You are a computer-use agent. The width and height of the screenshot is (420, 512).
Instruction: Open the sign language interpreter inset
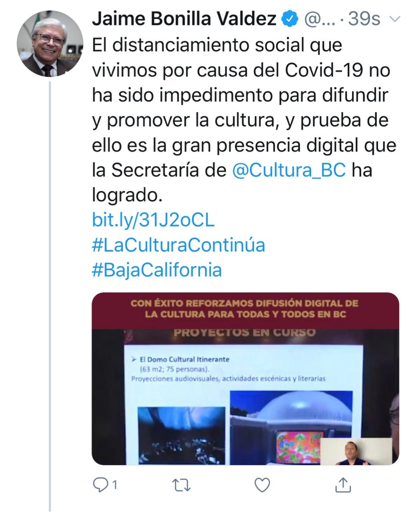tap(357, 451)
